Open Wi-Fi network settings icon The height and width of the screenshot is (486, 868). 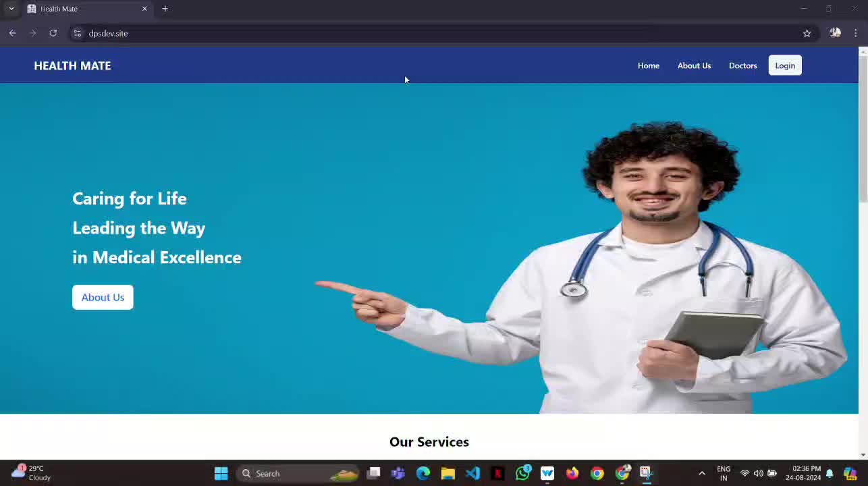pyautogui.click(x=745, y=473)
